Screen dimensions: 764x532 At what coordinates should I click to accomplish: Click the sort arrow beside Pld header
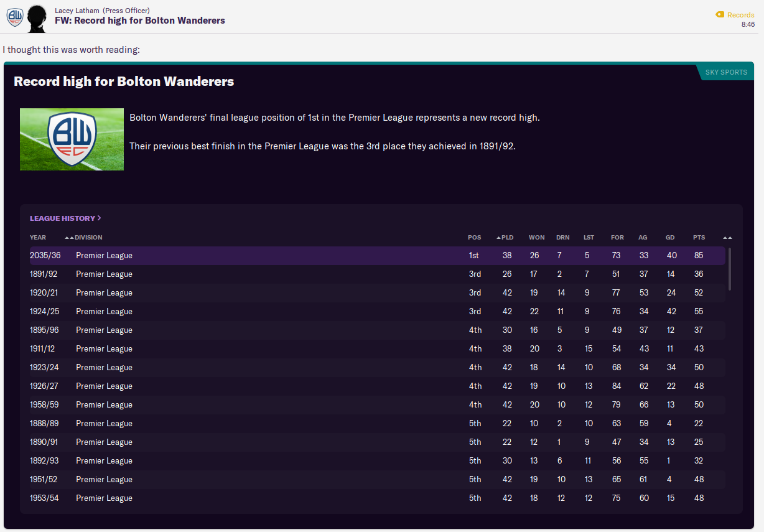[498, 238]
